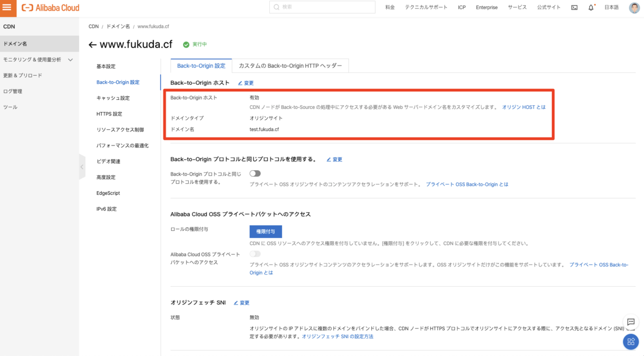Select IPv6 設定 in side menu
This screenshot has width=644, height=356.
[106, 209]
